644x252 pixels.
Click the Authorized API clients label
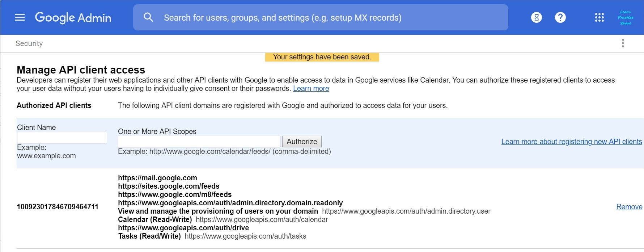point(54,105)
